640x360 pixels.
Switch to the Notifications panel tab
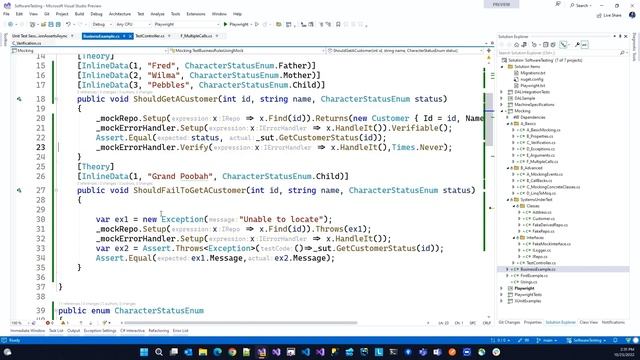(x=613, y=322)
